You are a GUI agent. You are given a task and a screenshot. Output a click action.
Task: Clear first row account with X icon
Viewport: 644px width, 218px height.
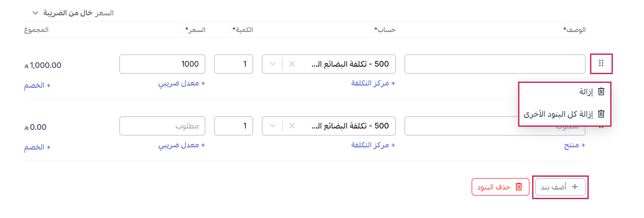pyautogui.click(x=292, y=64)
